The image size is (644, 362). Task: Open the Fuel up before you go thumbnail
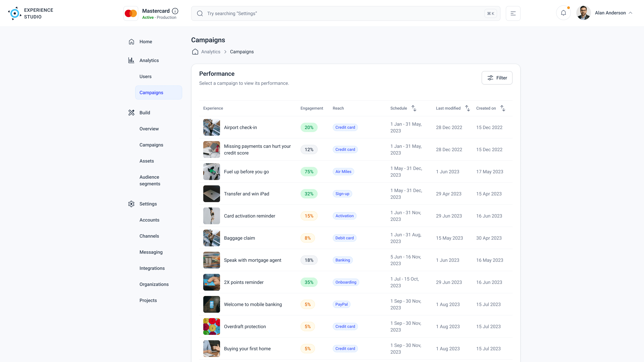[x=211, y=172]
